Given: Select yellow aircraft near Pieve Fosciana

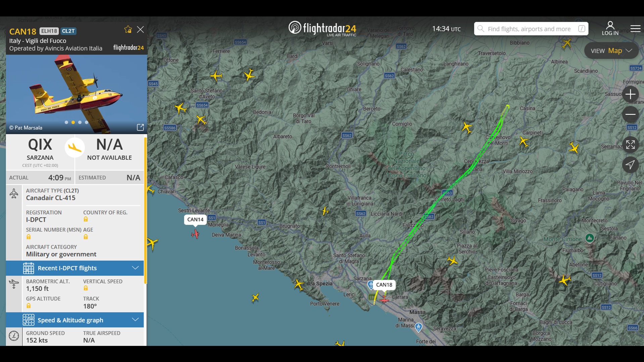Looking at the screenshot, I should coord(453,261).
